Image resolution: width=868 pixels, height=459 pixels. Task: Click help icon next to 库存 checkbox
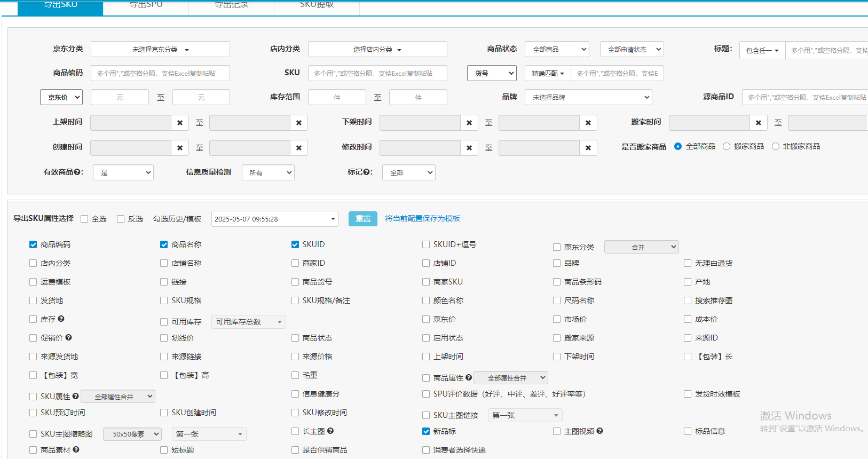61,319
